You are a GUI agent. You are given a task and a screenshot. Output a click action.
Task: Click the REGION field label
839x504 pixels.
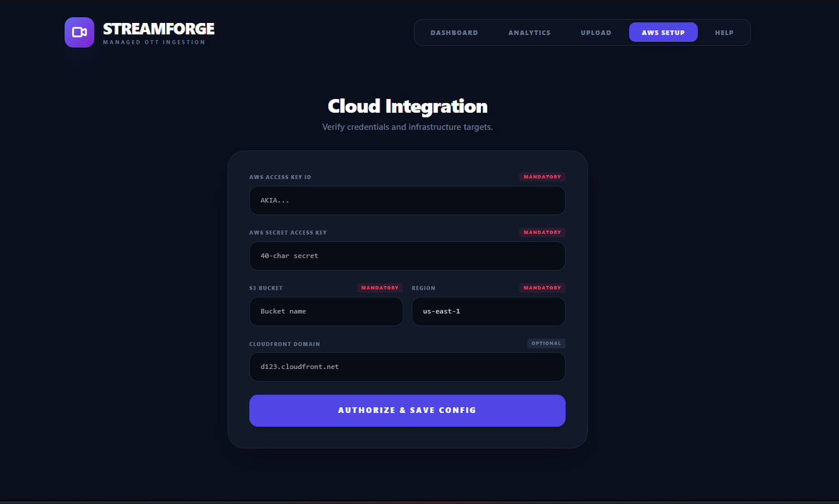click(x=423, y=288)
